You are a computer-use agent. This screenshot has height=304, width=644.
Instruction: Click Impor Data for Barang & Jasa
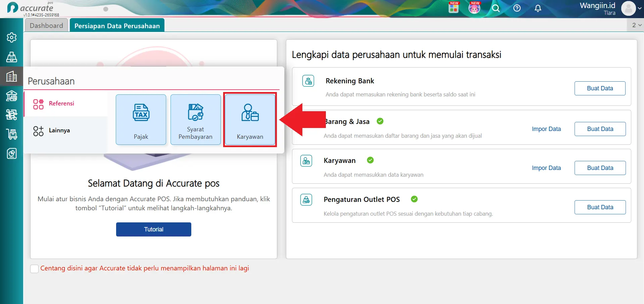point(546,129)
